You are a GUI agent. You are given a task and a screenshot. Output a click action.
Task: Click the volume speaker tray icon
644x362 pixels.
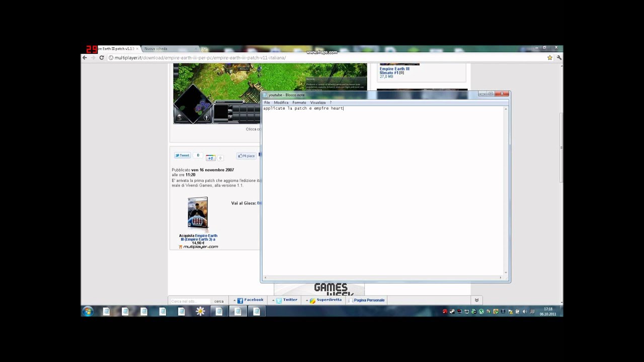525,312
